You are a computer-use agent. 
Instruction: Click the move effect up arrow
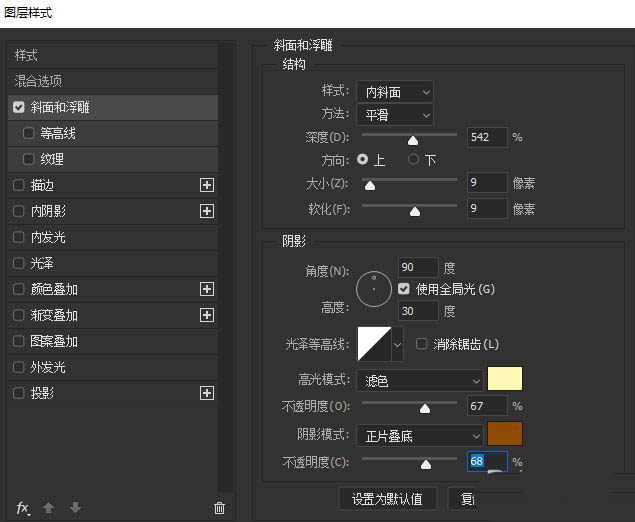[49, 508]
